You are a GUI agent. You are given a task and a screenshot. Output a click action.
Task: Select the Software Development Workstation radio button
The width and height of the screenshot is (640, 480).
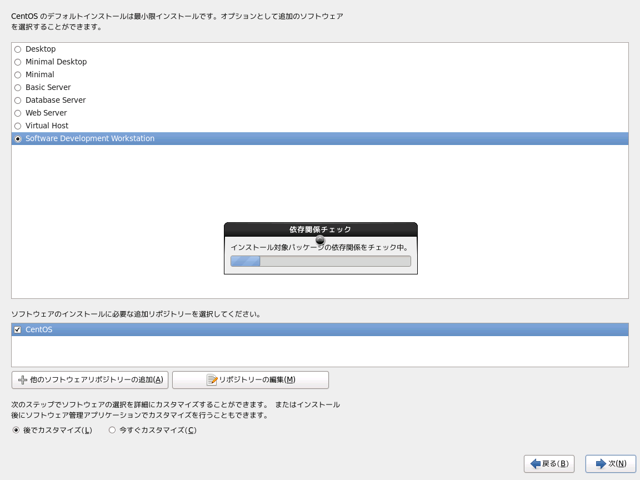[18, 139]
